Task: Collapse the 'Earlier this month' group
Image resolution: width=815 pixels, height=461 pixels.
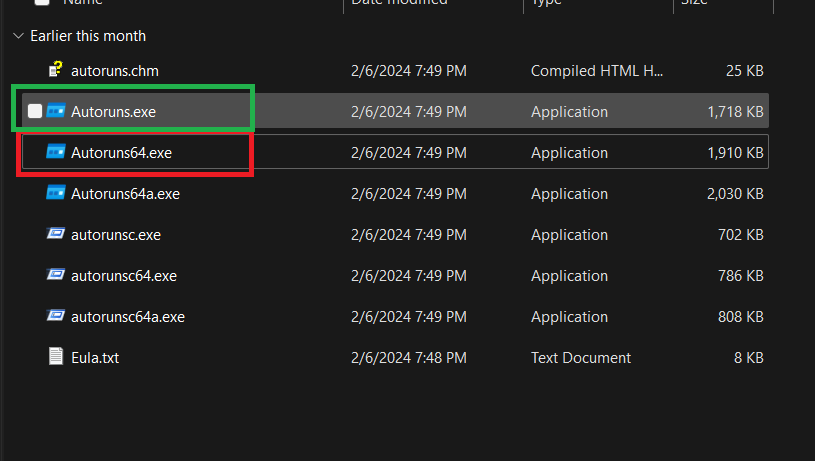Action: (18, 36)
